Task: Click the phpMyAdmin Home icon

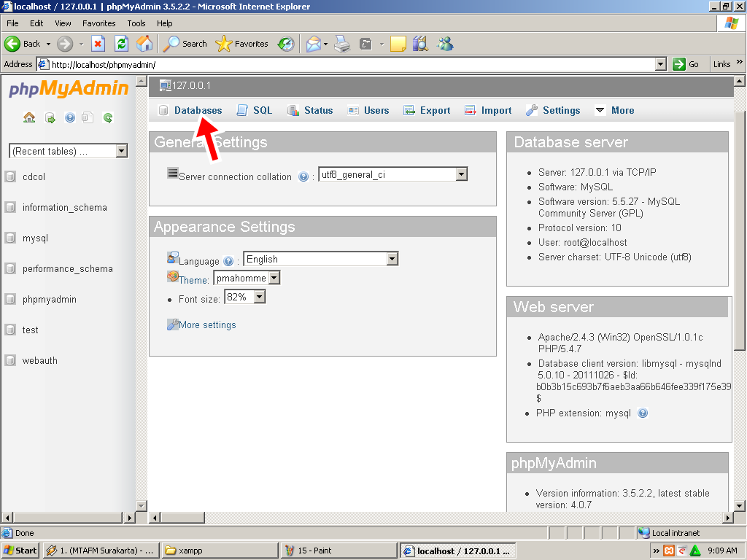Action: pos(29,117)
